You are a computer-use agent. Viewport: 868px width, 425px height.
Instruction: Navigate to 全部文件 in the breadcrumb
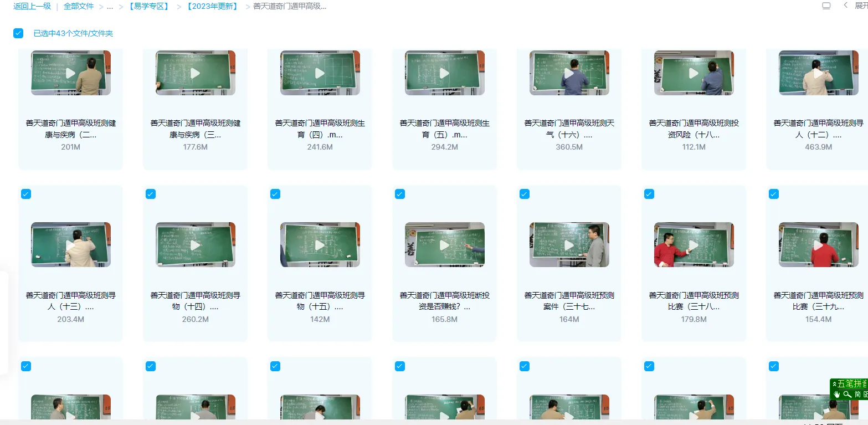pyautogui.click(x=79, y=6)
